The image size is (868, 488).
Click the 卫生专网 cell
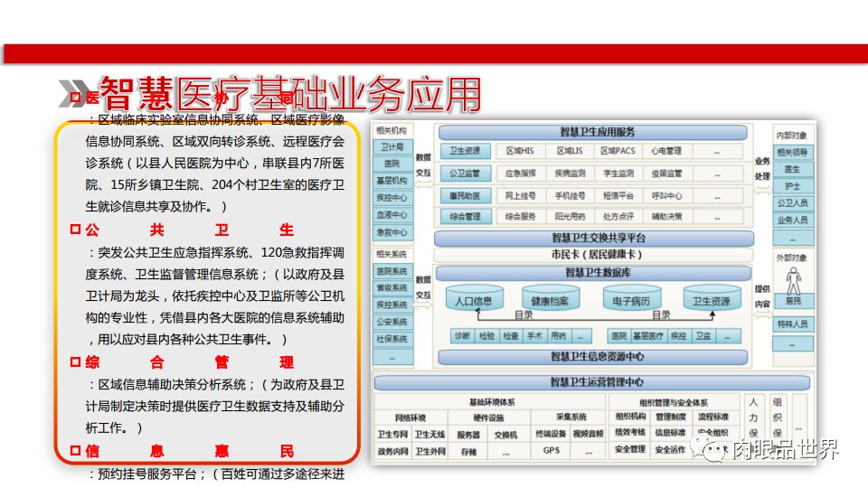tap(393, 435)
